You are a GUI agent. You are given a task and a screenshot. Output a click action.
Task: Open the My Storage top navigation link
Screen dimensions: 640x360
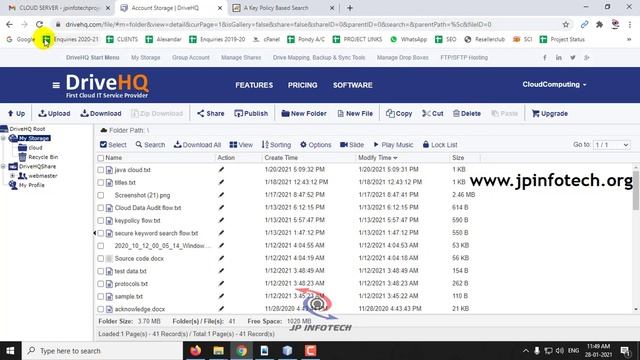146,58
